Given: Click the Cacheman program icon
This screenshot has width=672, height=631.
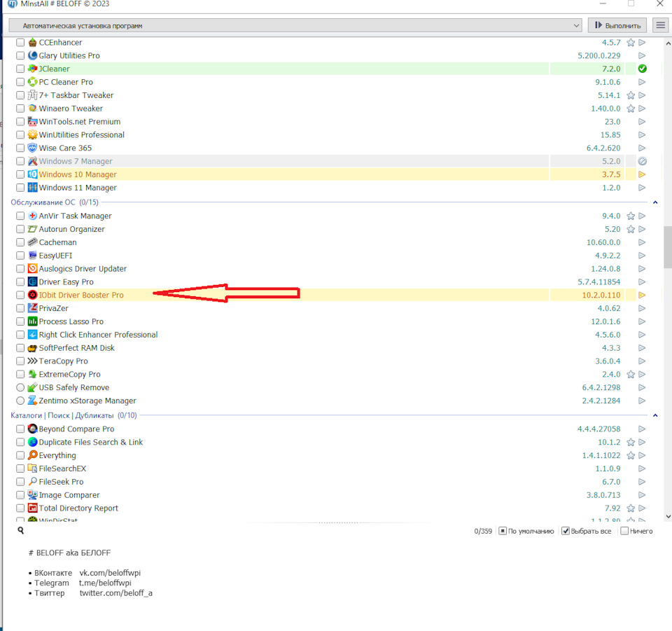Looking at the screenshot, I should (x=33, y=242).
